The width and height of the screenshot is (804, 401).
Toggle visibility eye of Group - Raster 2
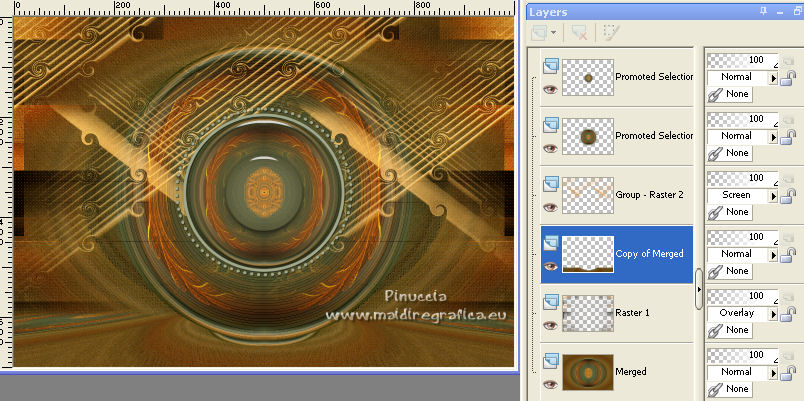tap(550, 207)
